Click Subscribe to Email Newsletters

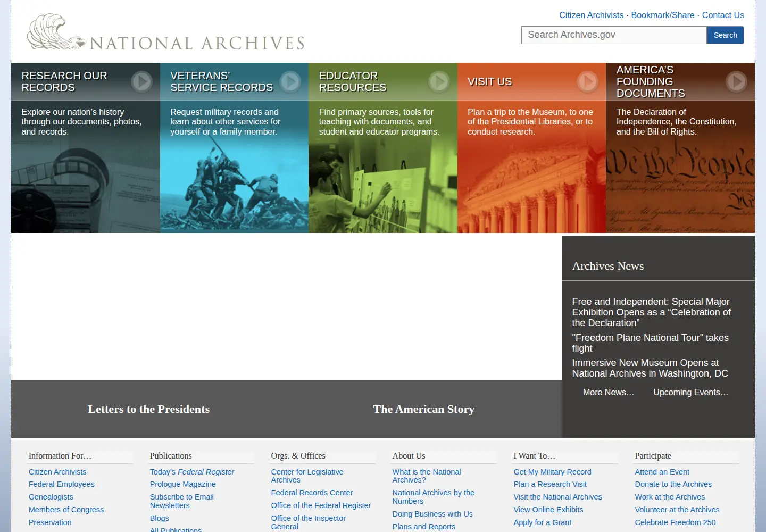tap(182, 502)
